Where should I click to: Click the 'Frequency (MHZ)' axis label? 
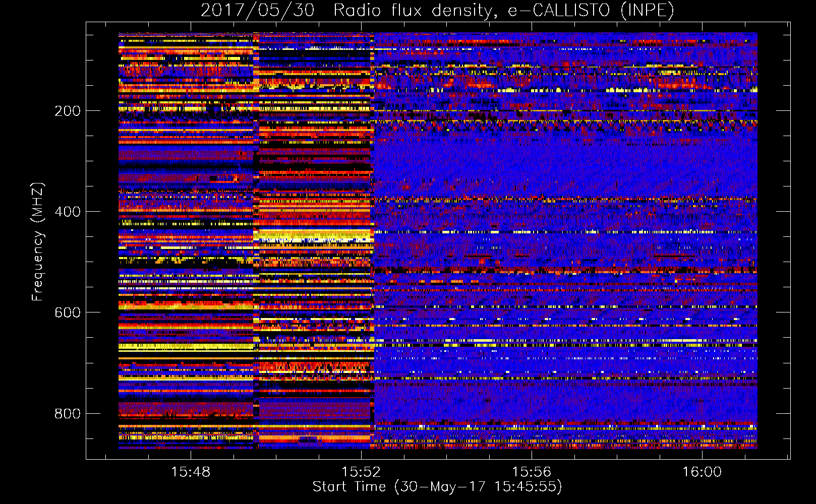pos(38,242)
